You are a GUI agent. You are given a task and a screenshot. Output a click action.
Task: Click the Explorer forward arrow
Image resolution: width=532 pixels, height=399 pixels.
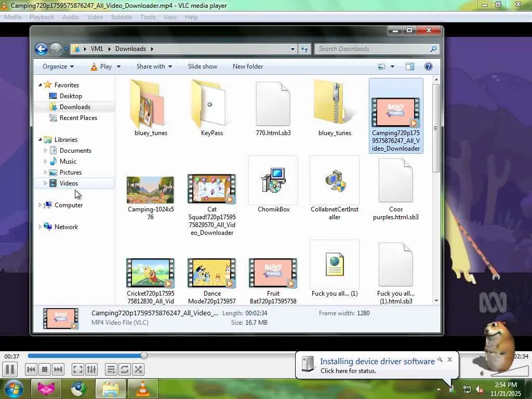(x=56, y=49)
